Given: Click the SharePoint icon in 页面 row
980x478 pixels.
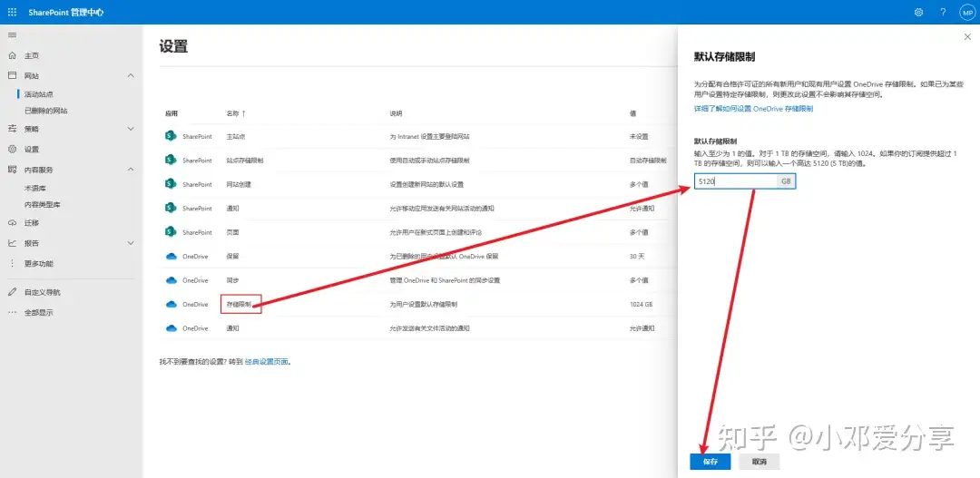Looking at the screenshot, I should click(x=171, y=232).
